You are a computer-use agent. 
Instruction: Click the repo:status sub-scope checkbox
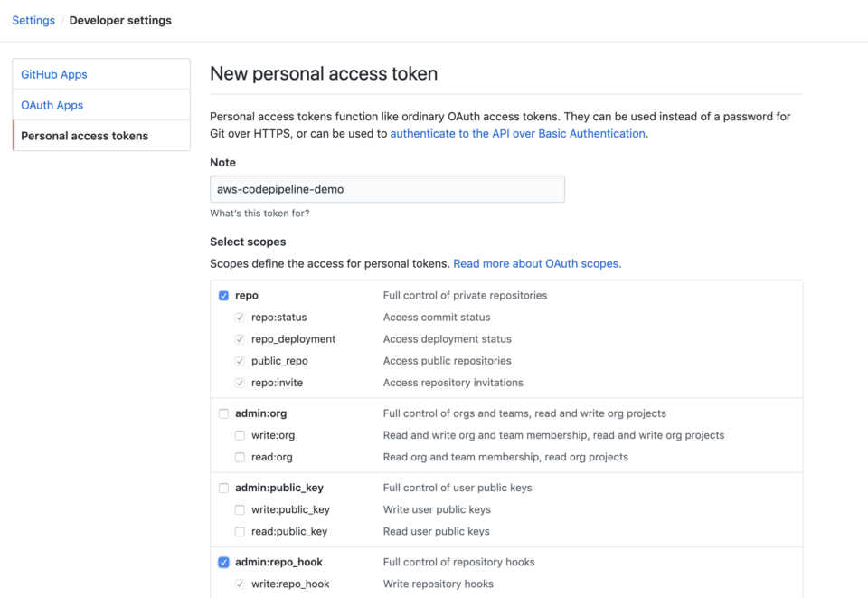(x=239, y=318)
